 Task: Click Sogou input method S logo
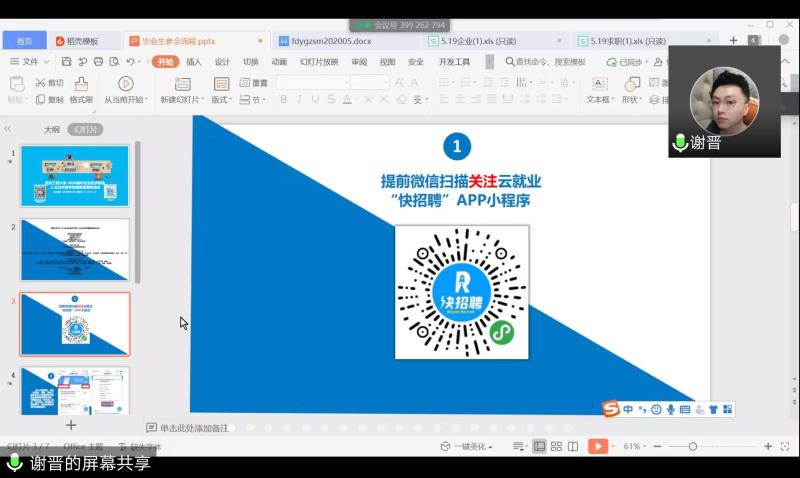pos(611,409)
